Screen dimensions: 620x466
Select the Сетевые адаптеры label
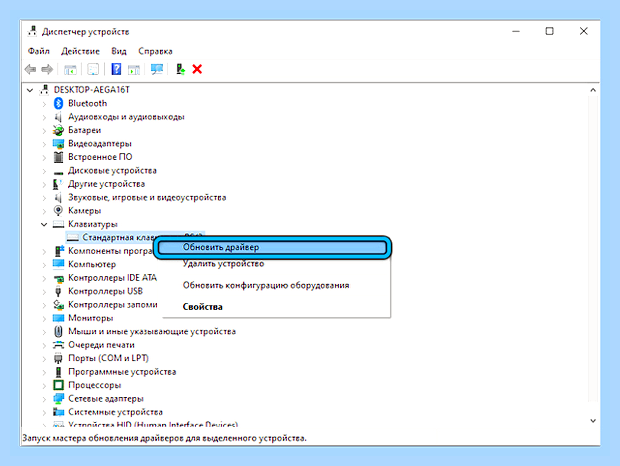pos(106,398)
